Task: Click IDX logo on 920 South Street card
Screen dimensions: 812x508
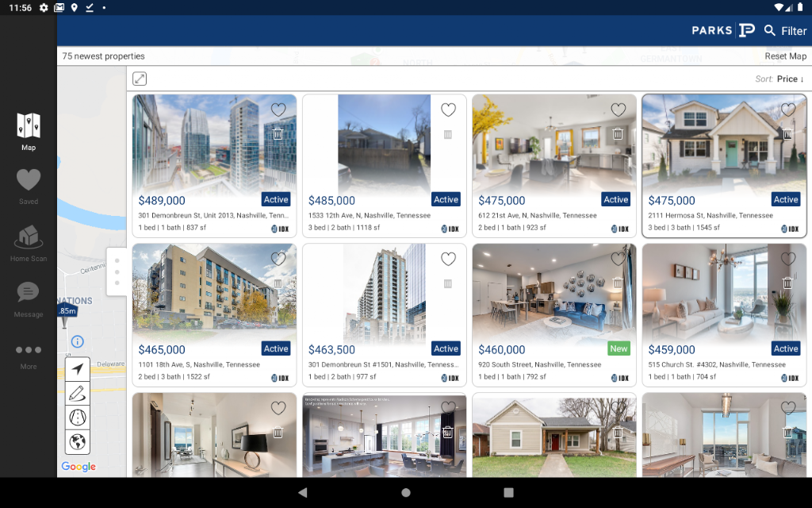Action: 620,378
